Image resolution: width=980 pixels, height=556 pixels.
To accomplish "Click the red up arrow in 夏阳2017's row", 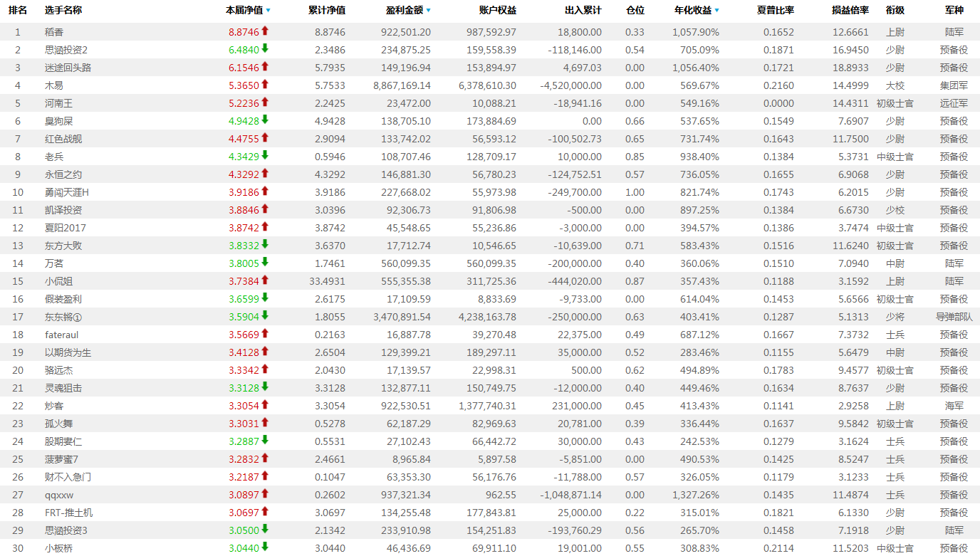I will coord(265,226).
